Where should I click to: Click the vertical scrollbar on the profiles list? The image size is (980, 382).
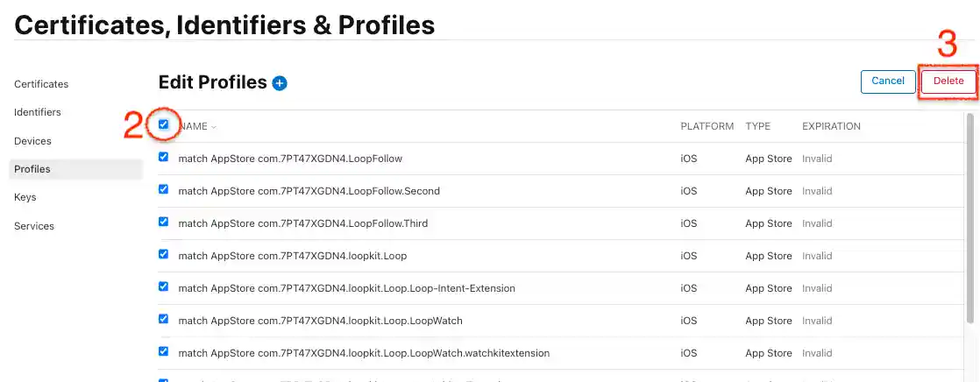pyautogui.click(x=970, y=219)
